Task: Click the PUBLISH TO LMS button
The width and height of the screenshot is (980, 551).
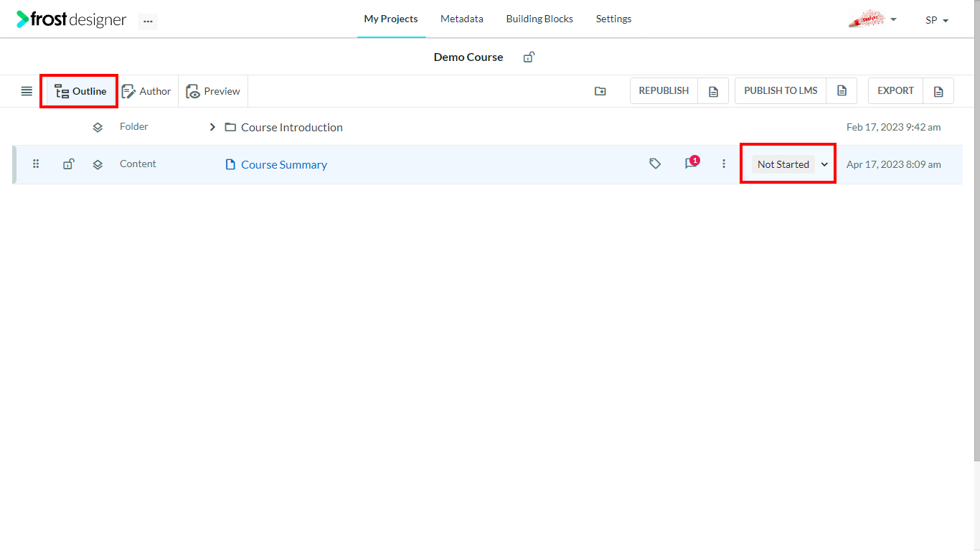Action: coord(781,91)
